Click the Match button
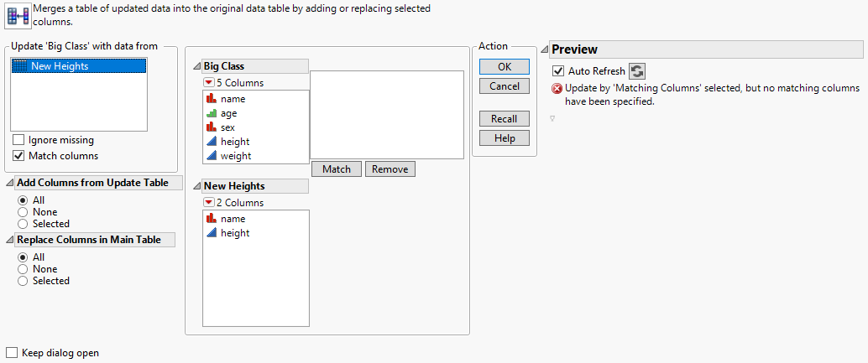Viewport: 868px width, 363px height. point(337,169)
